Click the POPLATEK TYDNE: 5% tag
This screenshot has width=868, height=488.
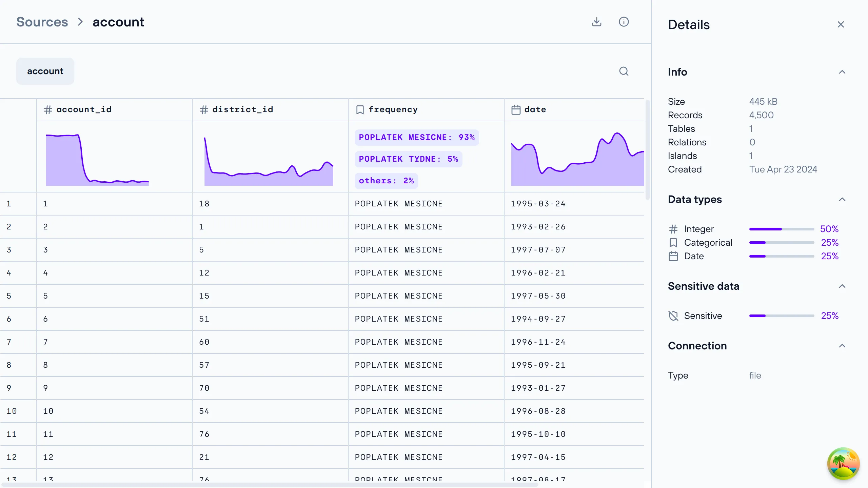408,159
